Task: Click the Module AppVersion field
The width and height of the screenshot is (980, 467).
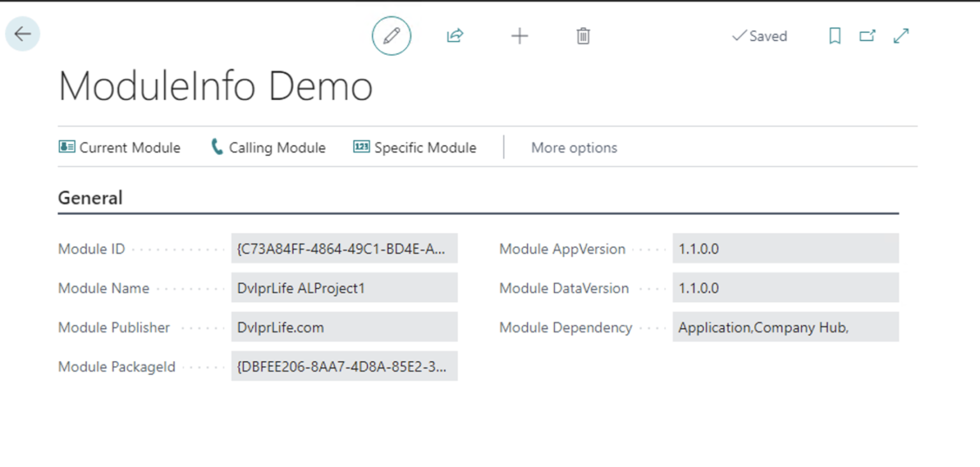Action: point(785,249)
